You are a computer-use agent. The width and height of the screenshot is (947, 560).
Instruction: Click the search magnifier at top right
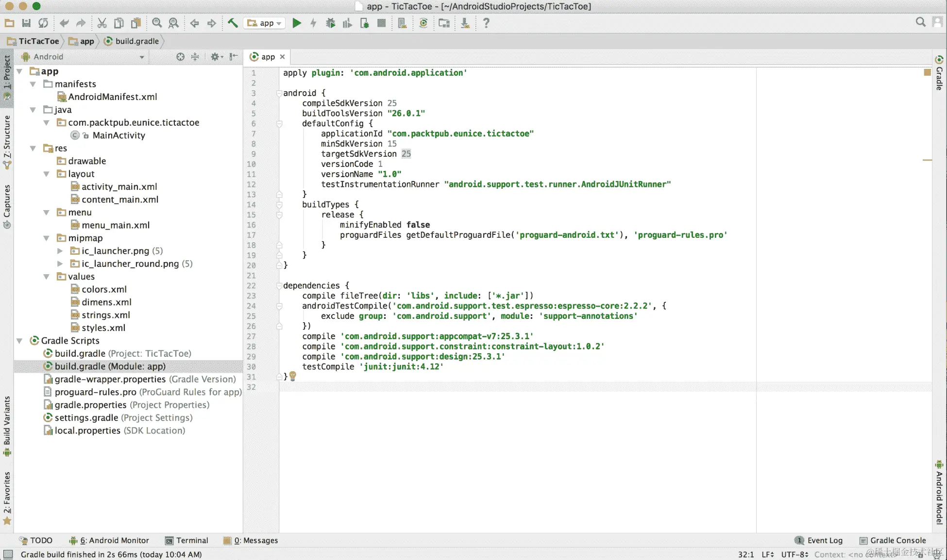(x=920, y=22)
